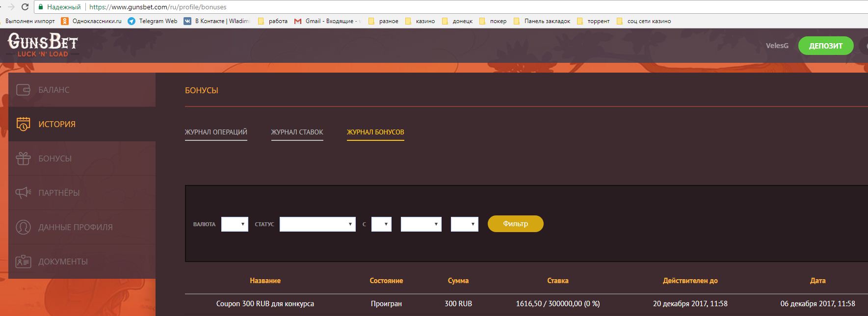Click the Дата column header
This screenshot has width=868, height=316.
pos(818,281)
